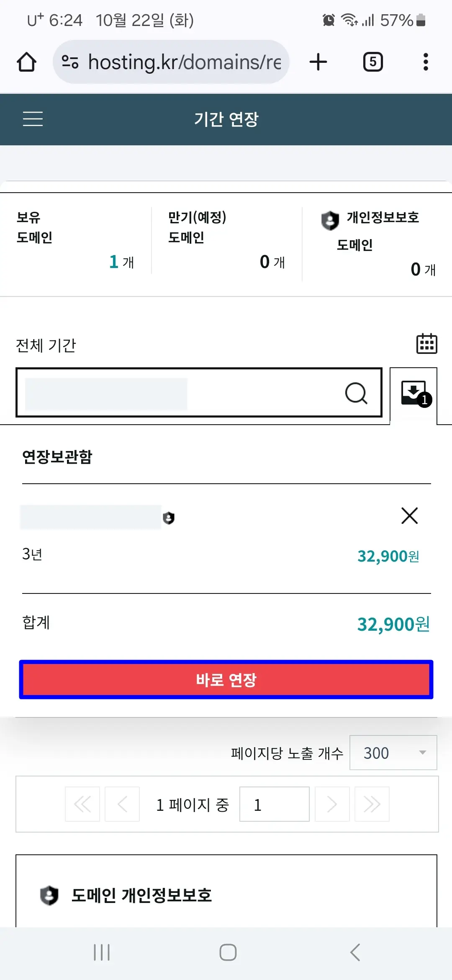The height and width of the screenshot is (980, 452).
Task: Remove the domain with the X button
Action: pyautogui.click(x=409, y=516)
